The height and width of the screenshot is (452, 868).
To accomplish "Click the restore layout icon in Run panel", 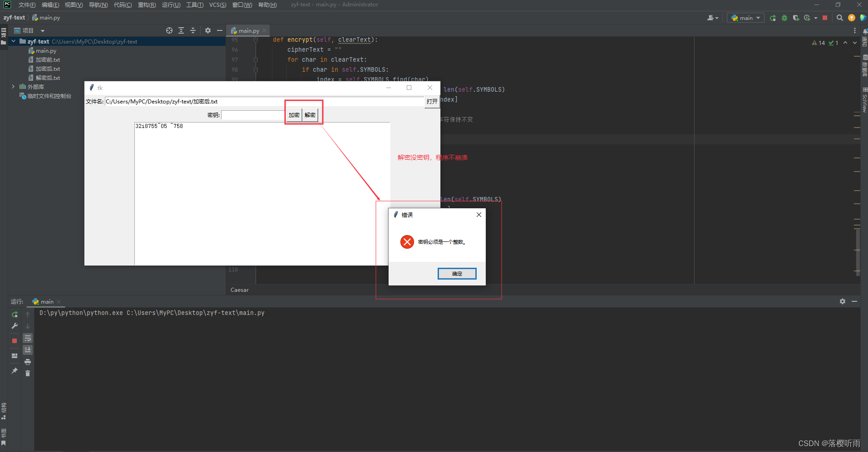I will 15,356.
